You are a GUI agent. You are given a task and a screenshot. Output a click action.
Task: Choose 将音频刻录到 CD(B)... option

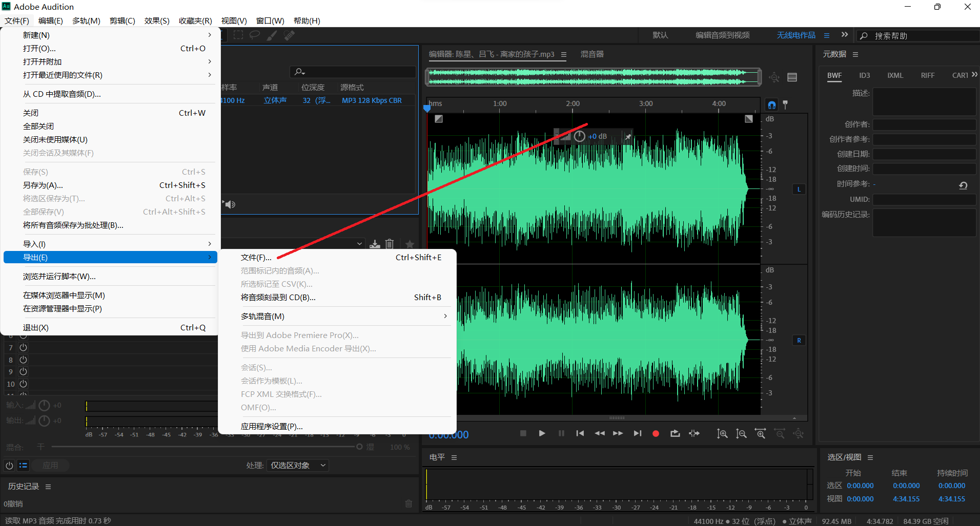337,297
